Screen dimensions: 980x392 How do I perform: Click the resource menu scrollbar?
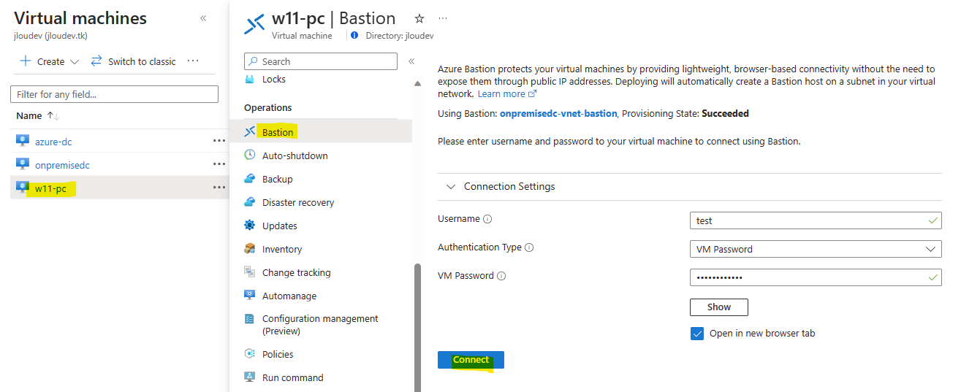418,327
